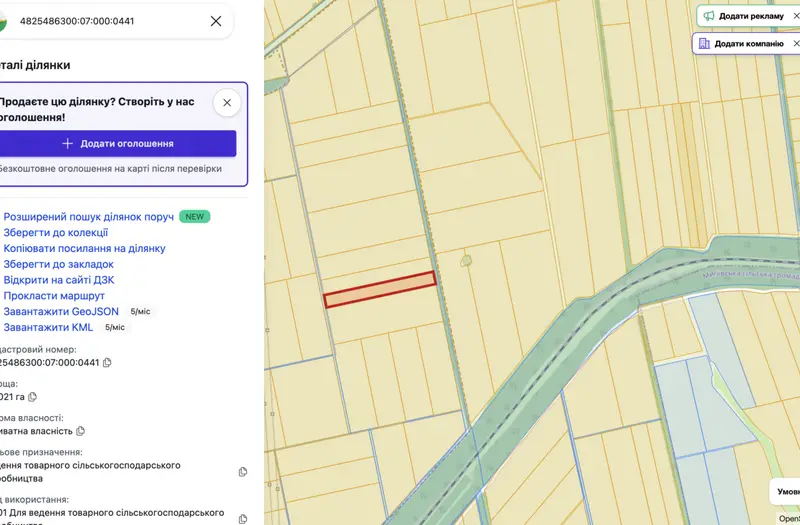The height and width of the screenshot is (525, 800).
Task: Copy the area value 'га' with copy icon
Action: click(33, 397)
